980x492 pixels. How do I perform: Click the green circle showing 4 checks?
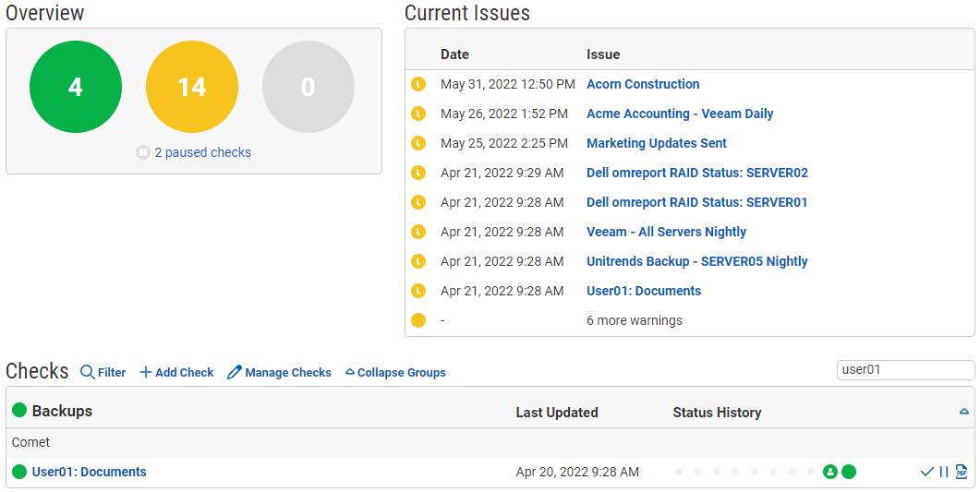[76, 87]
